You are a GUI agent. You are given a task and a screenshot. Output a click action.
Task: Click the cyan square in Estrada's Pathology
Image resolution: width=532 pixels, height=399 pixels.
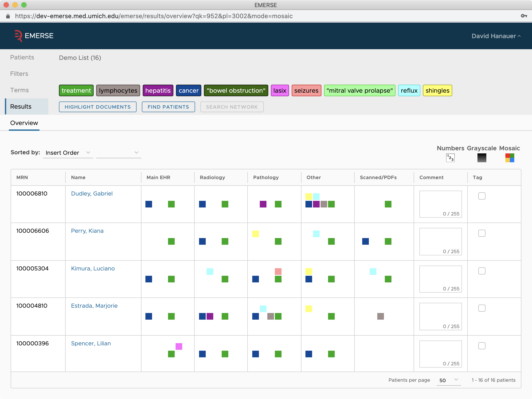coord(263,309)
